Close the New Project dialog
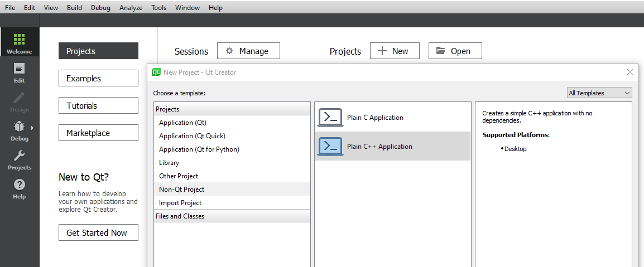644x267 pixels. [629, 72]
